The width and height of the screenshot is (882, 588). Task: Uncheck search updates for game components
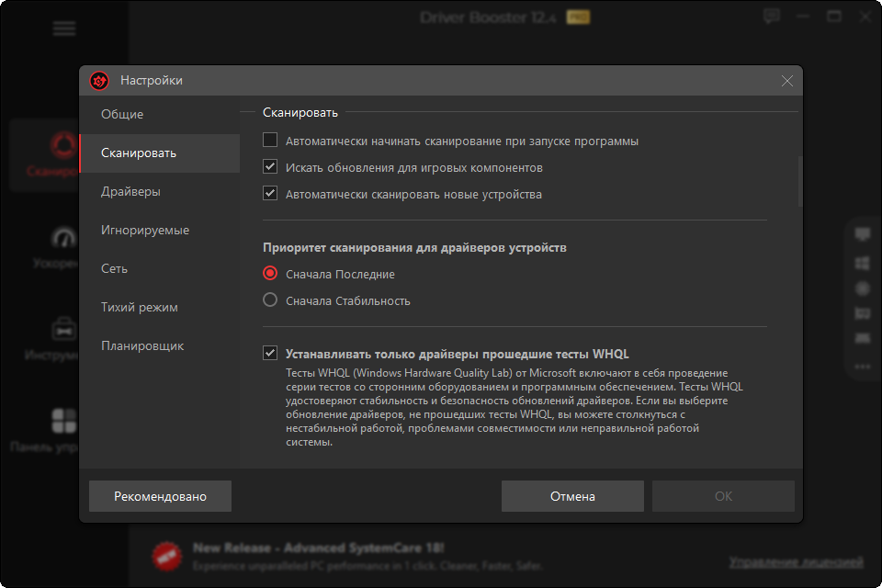[270, 168]
